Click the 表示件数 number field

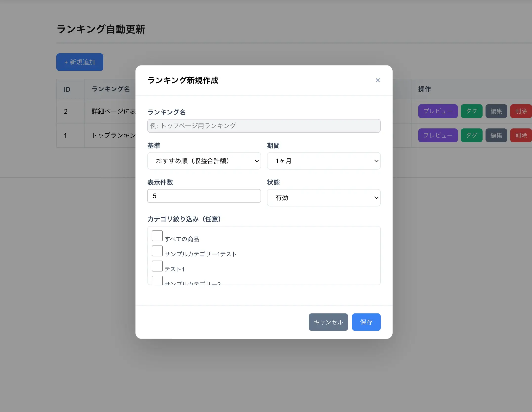pyautogui.click(x=204, y=196)
